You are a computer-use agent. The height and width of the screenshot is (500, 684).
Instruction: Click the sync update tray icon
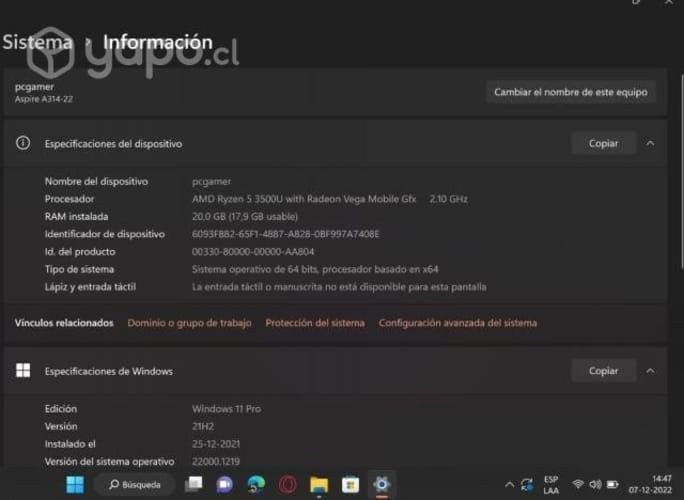527,484
